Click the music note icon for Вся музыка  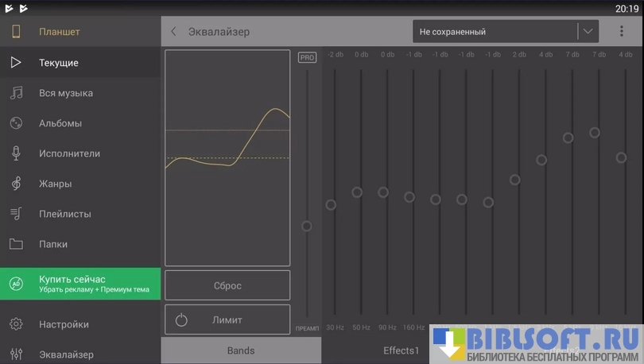pyautogui.click(x=16, y=93)
